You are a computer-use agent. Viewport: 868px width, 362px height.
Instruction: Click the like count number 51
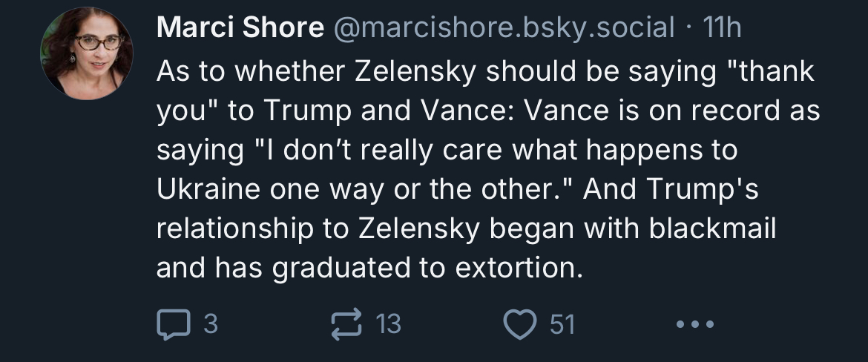pos(562,324)
